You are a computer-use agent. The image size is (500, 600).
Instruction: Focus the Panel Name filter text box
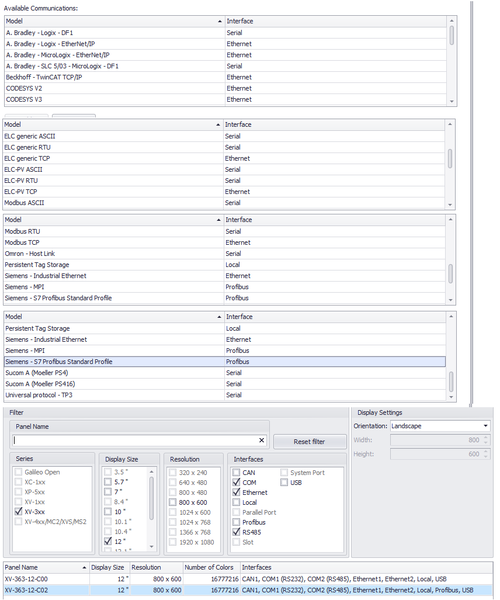(x=135, y=440)
